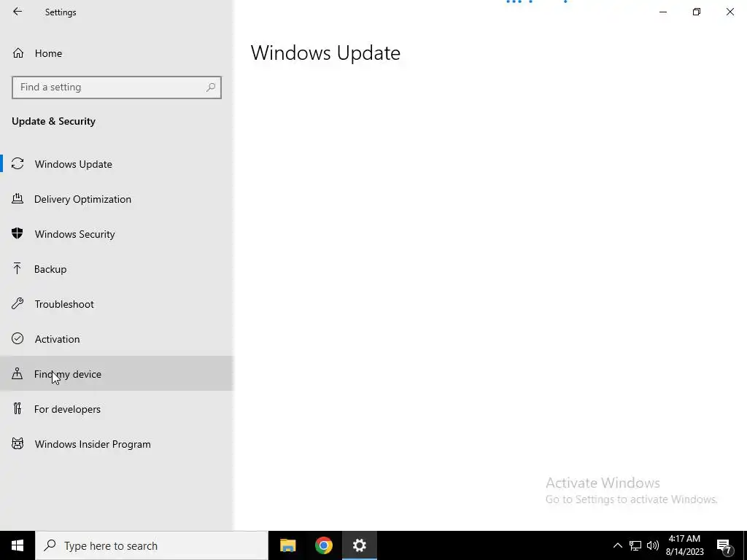Open the notification action center
Viewport: 747px width, 560px height.
724,545
